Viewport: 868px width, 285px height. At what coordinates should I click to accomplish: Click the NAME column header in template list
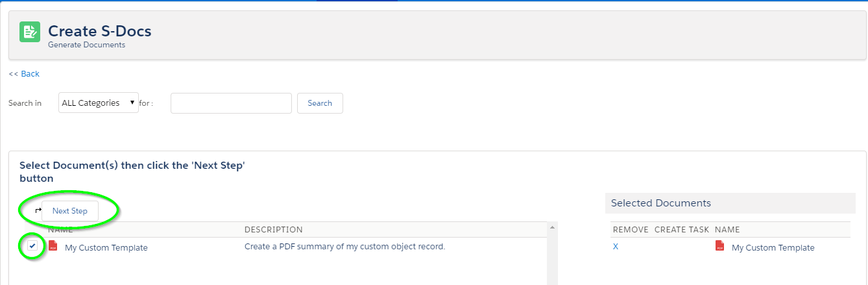point(60,229)
